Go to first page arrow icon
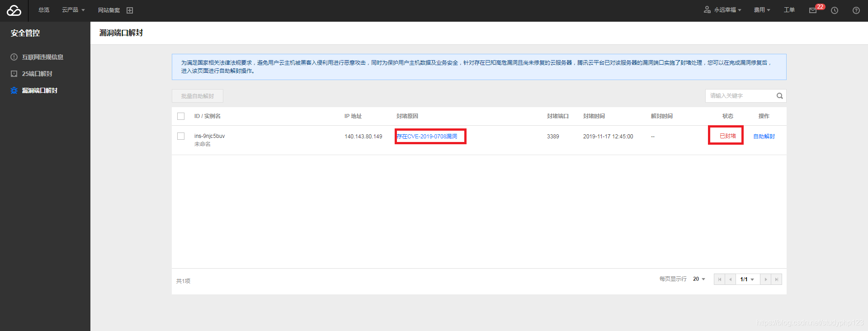Image resolution: width=868 pixels, height=331 pixels. pos(719,279)
